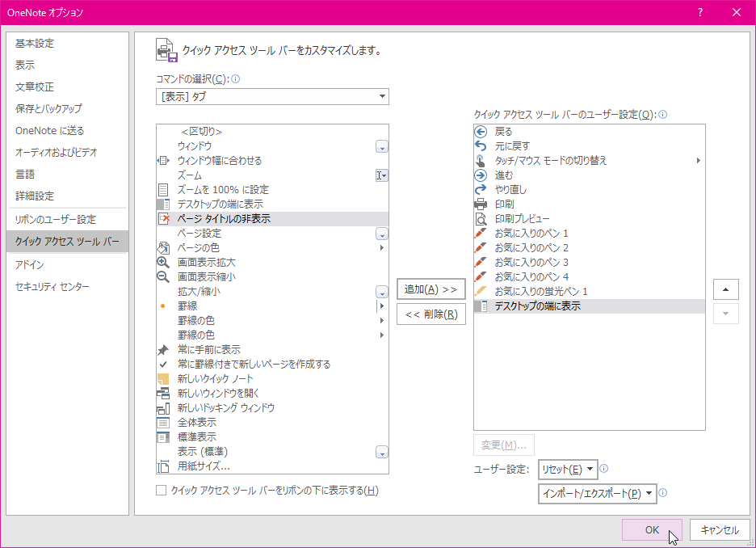Enable クイック アクセス ツール バーをリボンの下に表示する checkbox
The height and width of the screenshot is (548, 756).
click(162, 491)
